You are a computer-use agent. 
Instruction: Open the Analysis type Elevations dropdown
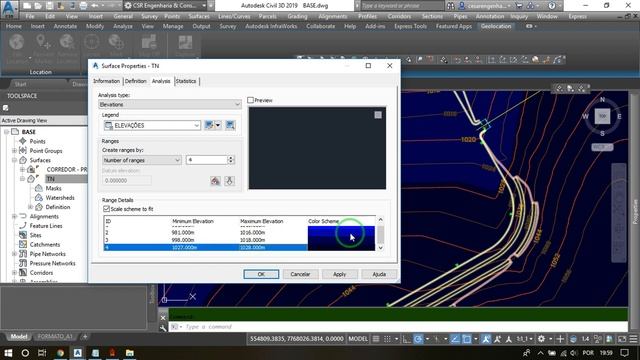[x=170, y=104]
